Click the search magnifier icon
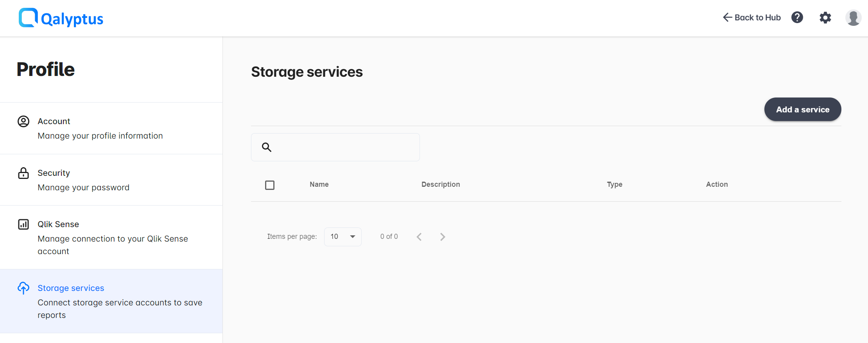Image resolution: width=868 pixels, height=343 pixels. tap(267, 147)
